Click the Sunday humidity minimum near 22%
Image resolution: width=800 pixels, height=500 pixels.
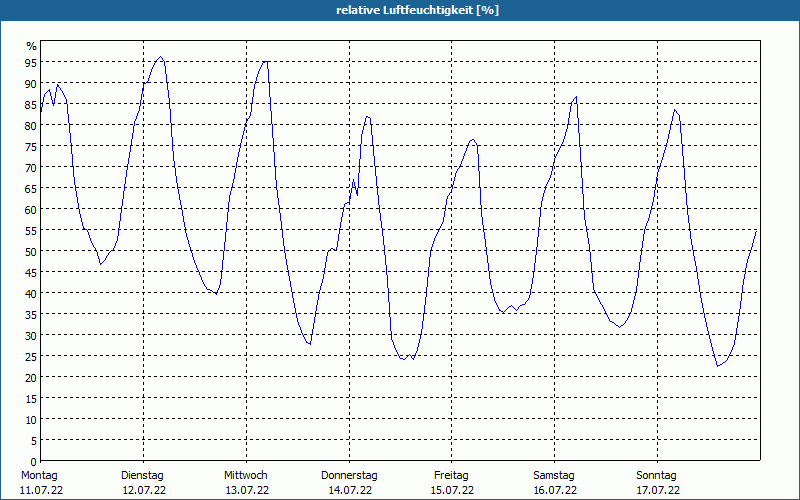tap(718, 366)
